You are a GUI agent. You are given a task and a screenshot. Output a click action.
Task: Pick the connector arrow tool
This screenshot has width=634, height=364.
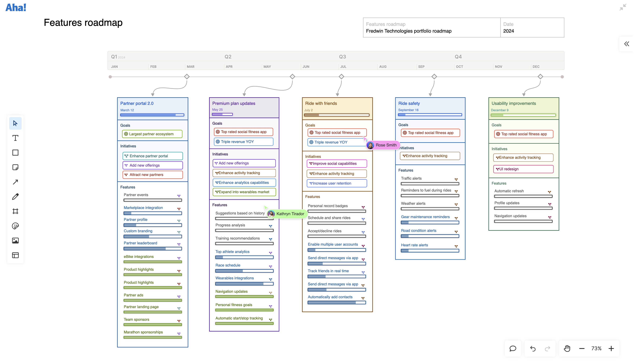(15, 182)
